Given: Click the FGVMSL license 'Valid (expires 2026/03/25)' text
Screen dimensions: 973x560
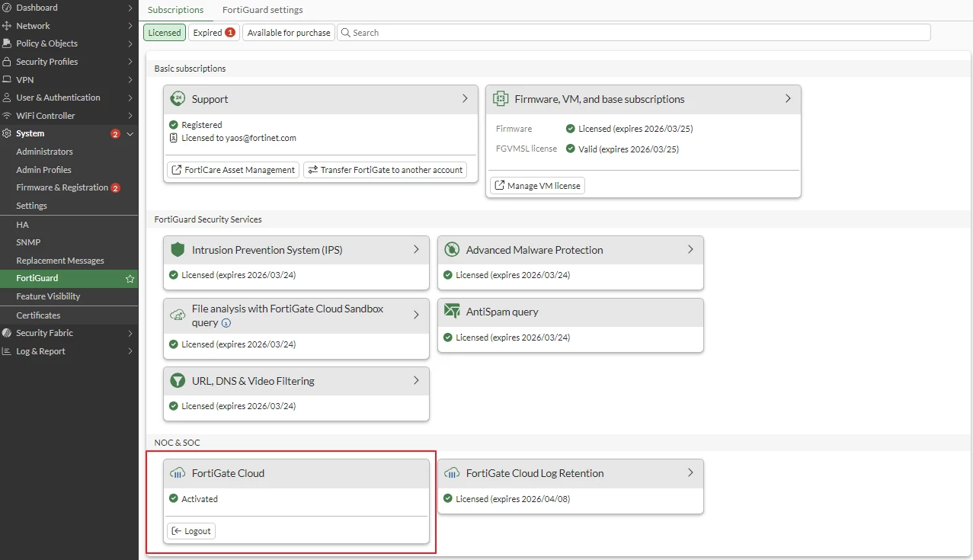Looking at the screenshot, I should pos(629,149).
